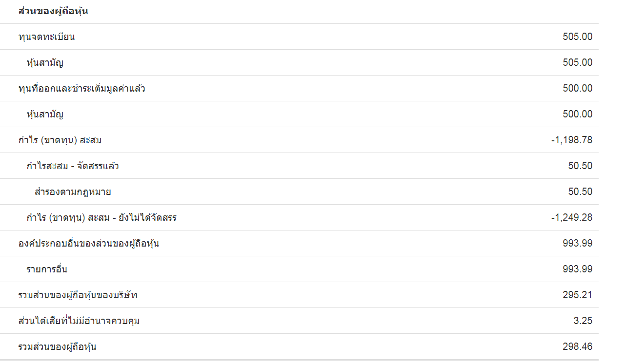625x364 pixels.
Task: Click 500.00 value in ทุนที่ออกและชำระเต็มมูลค่าแล้ว row
Action: click(x=577, y=88)
